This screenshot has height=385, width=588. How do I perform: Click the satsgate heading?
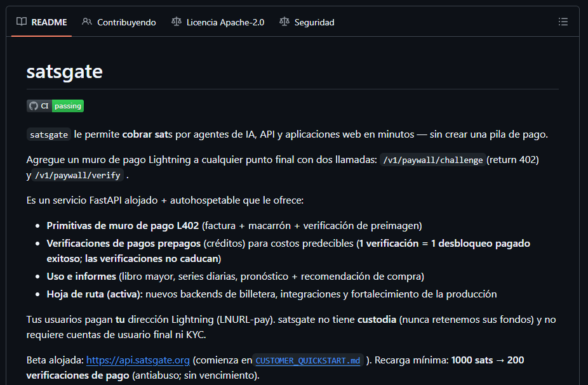coord(65,71)
